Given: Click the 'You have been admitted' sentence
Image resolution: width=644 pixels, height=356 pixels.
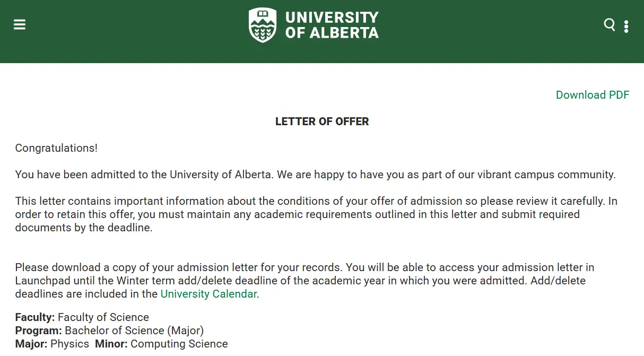Looking at the screenshot, I should (x=315, y=175).
